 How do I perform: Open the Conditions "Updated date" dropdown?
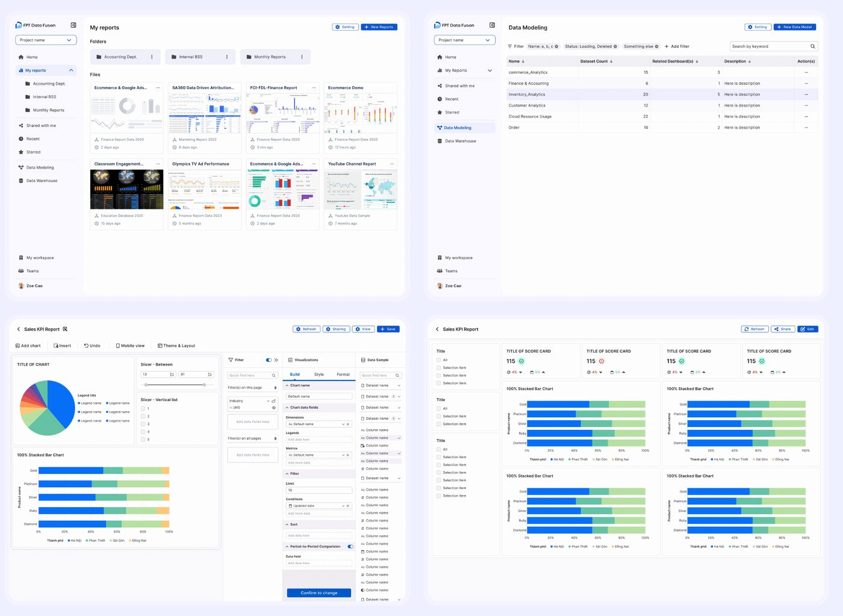[344, 506]
